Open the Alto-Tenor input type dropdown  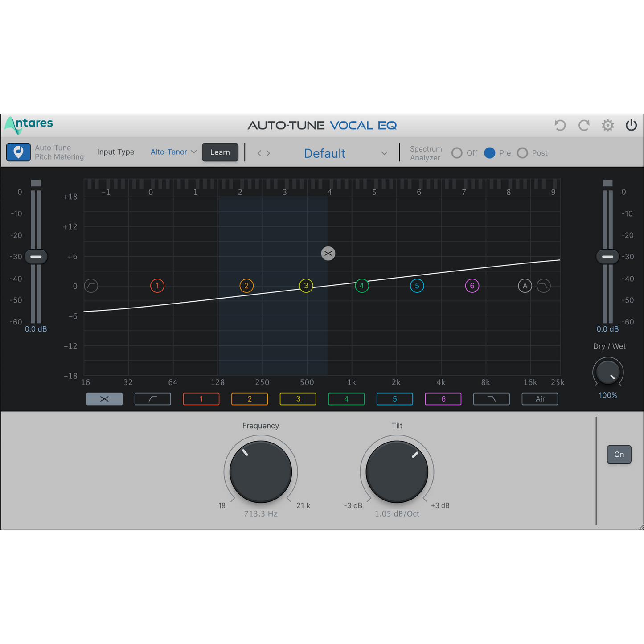point(173,152)
